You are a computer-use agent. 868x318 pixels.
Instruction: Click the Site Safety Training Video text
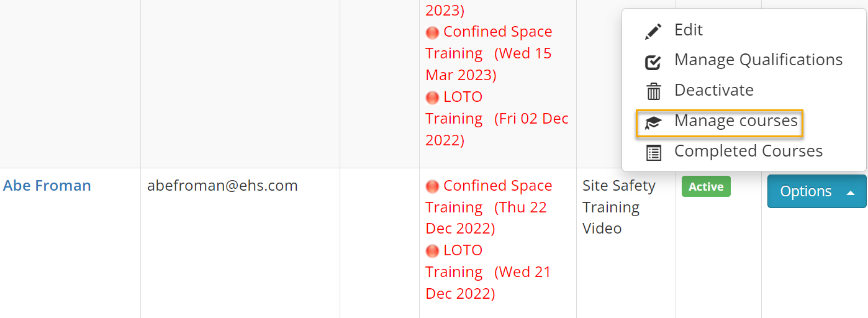coord(619,207)
